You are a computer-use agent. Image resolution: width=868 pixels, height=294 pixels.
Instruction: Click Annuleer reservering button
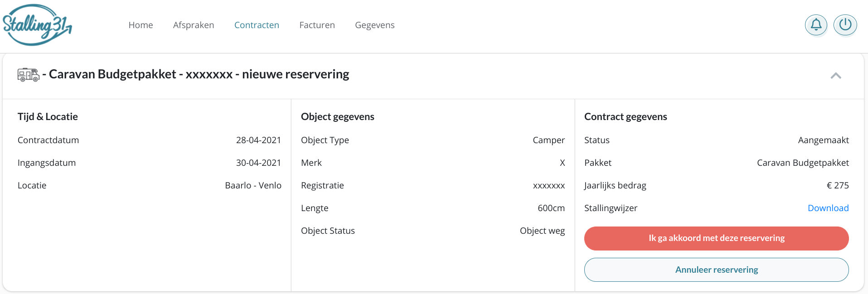(x=716, y=270)
